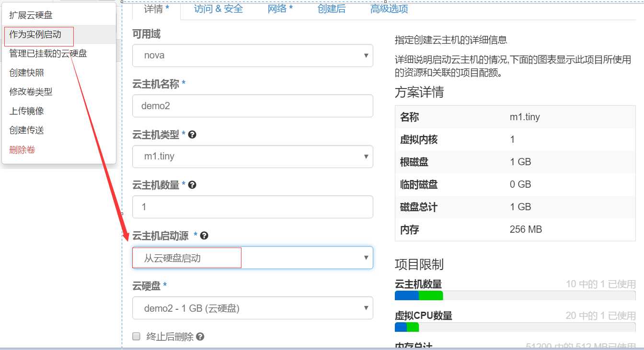Choose 上传镜像 from the menu
This screenshot has width=644, height=350.
[59, 111]
